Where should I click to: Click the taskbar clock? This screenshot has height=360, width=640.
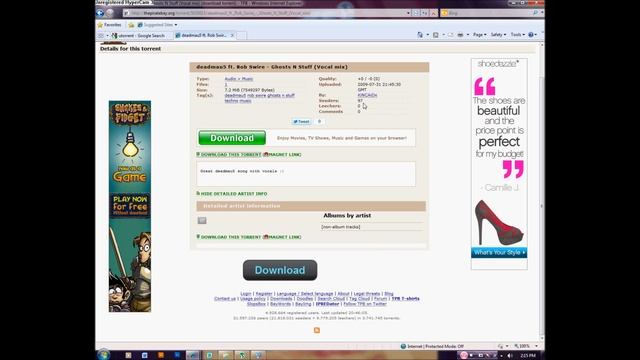528,356
